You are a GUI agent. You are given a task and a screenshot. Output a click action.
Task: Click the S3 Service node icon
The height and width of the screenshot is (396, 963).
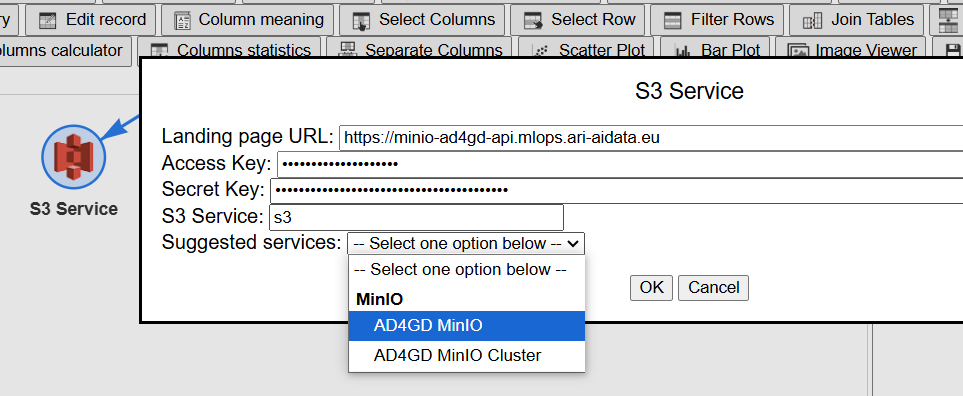pyautogui.click(x=74, y=158)
